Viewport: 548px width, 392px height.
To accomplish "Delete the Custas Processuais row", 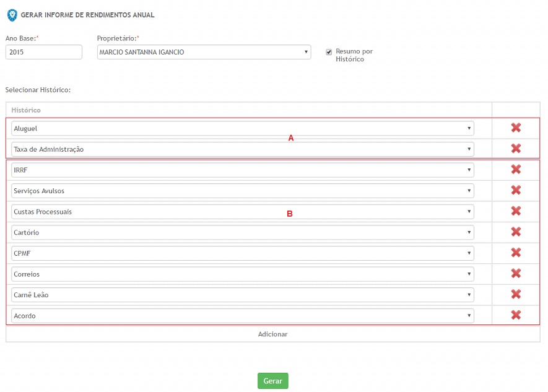I will pos(515,211).
